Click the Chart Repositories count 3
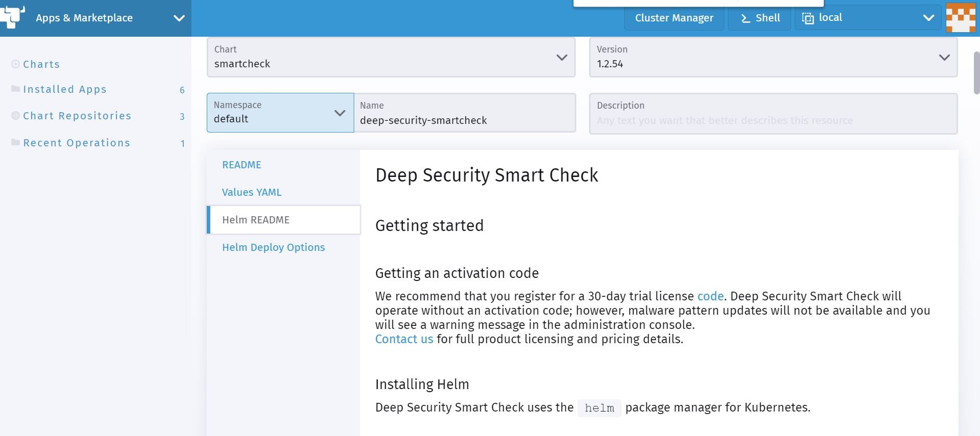The height and width of the screenshot is (436, 980). coord(182,117)
